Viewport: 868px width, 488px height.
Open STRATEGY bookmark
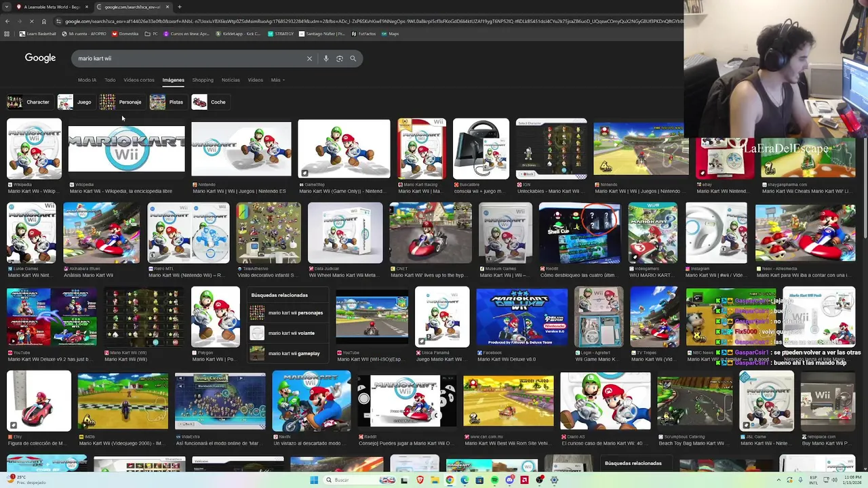(281, 34)
